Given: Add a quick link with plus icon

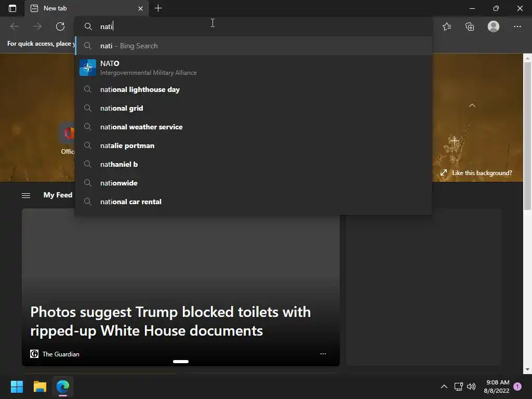Looking at the screenshot, I should 454,140.
